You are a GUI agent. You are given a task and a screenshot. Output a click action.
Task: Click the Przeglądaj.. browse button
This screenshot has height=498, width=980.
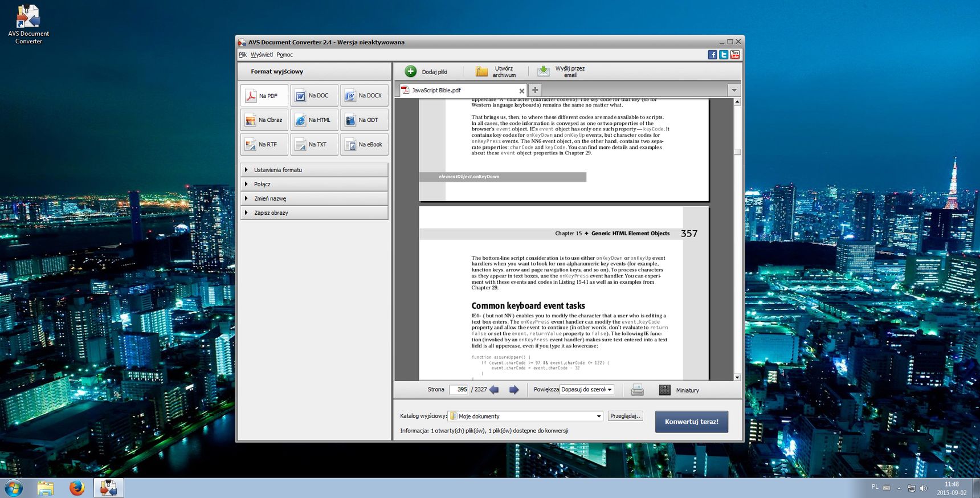(x=626, y=416)
